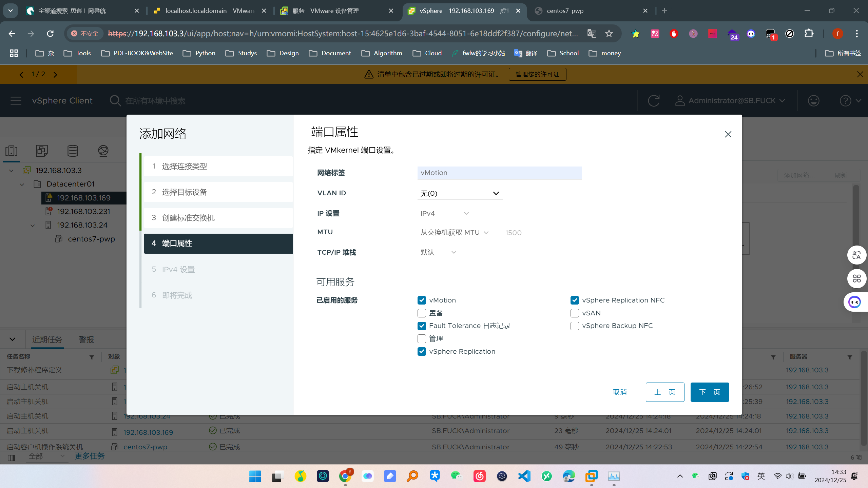This screenshot has width=868, height=488.
Task: Open the feedback smiley icon
Action: (x=813, y=101)
